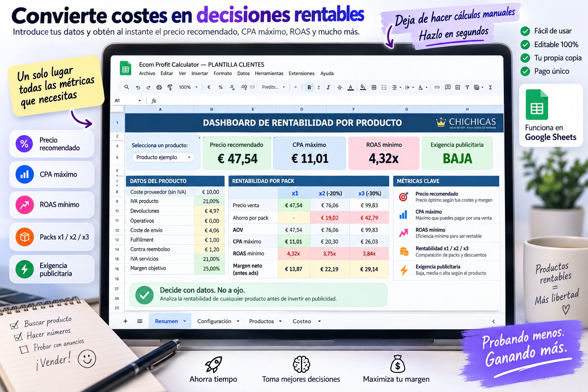
Task: Apply percent format with % button
Action: pos(220,87)
